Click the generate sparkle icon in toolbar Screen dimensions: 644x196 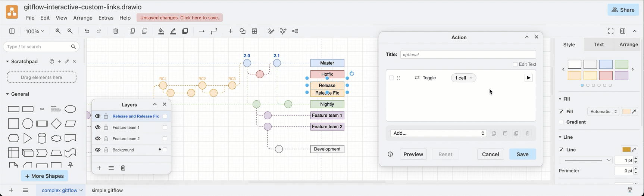(x=283, y=31)
